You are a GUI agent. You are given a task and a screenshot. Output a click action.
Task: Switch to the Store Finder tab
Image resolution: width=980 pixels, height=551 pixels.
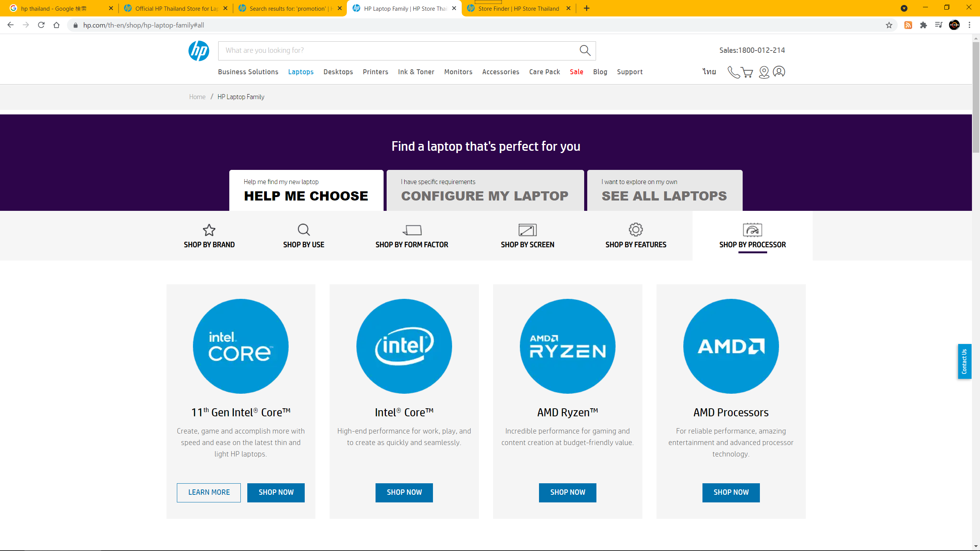[519, 8]
